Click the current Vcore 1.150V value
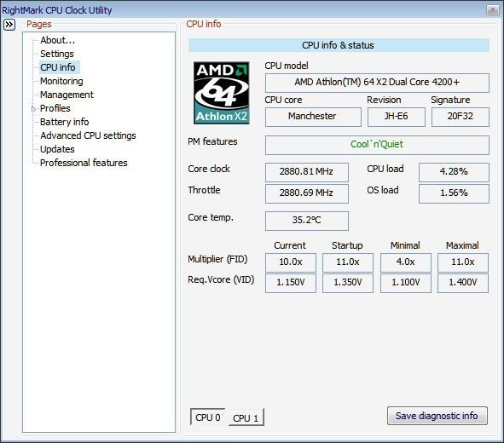 291,283
